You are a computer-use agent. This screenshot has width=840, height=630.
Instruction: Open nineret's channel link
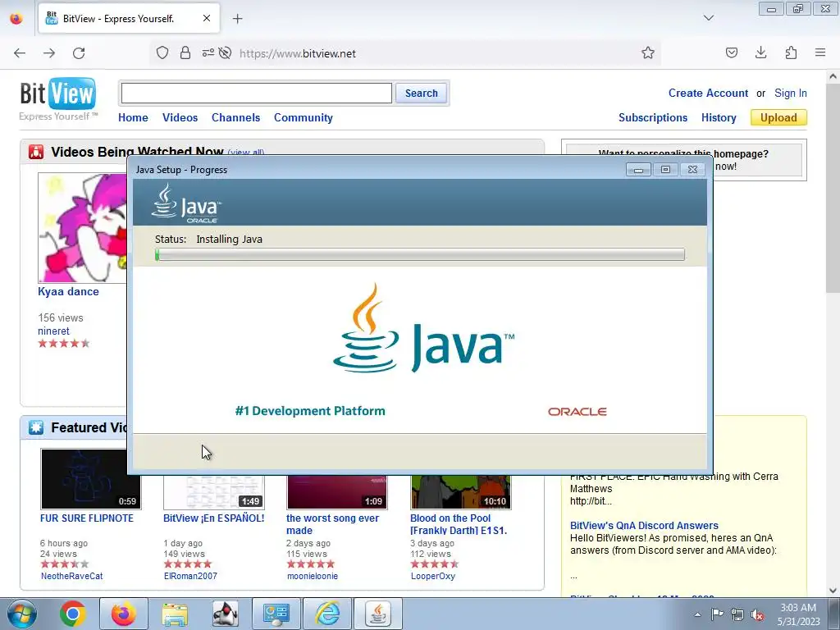pos(53,331)
